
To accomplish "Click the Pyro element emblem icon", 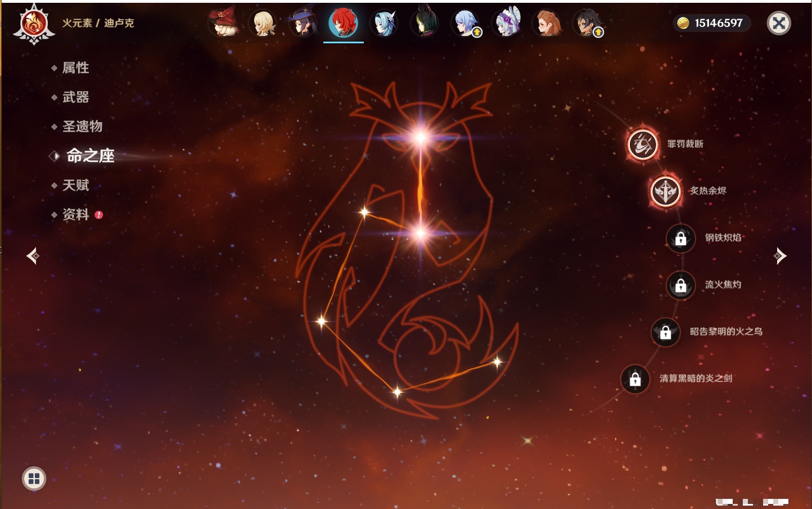I will pyautogui.click(x=34, y=24).
